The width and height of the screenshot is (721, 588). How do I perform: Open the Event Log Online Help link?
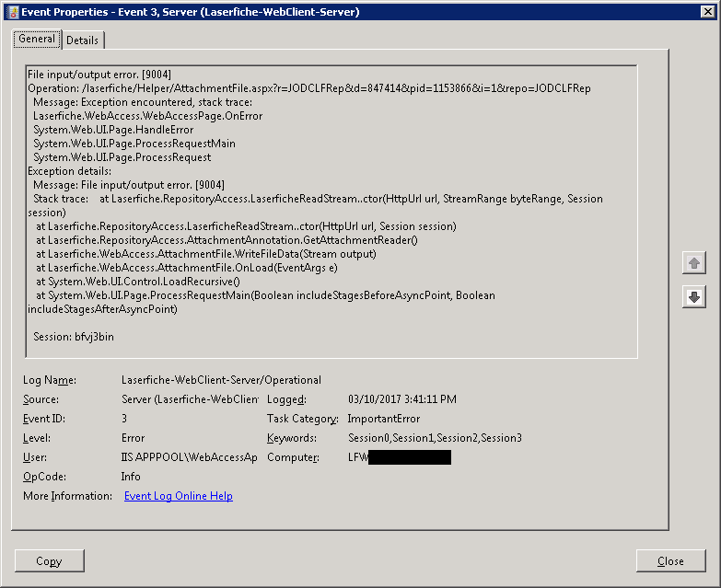[x=179, y=496]
